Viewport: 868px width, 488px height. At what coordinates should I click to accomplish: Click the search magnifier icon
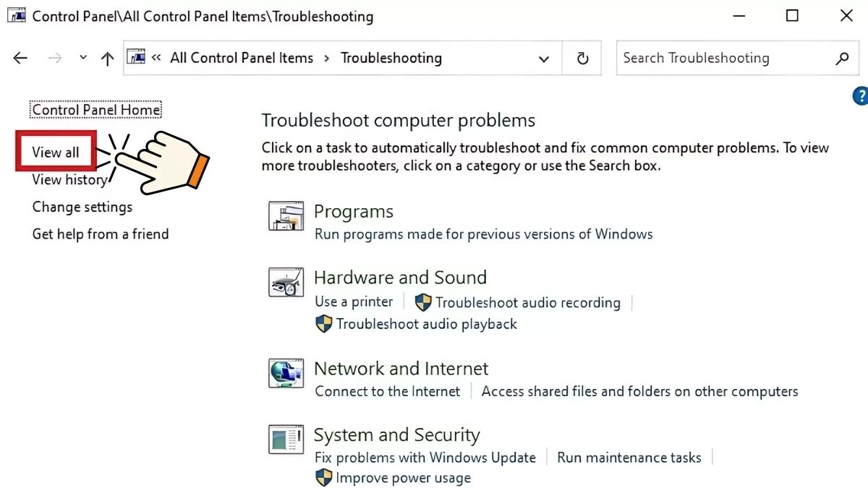[842, 59]
